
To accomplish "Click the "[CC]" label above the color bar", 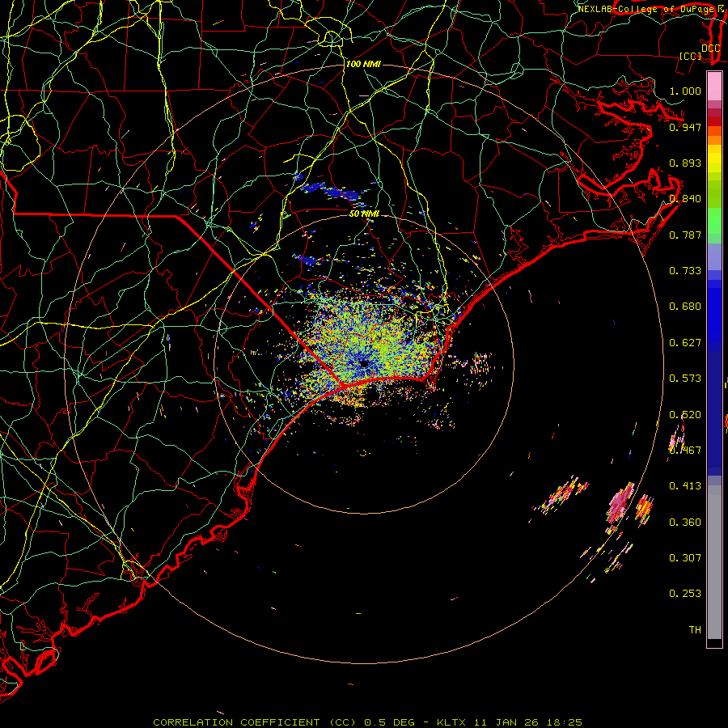I will coord(691,56).
